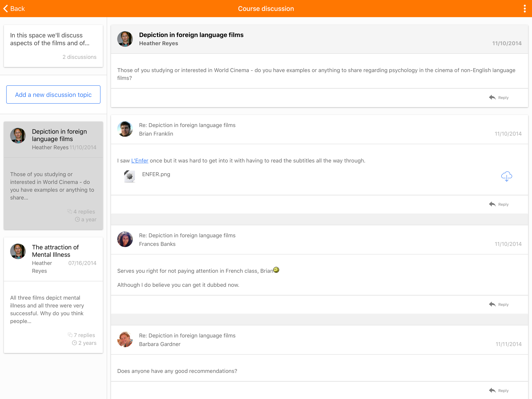The height and width of the screenshot is (399, 532).
Task: Click author name Brian Franklin
Action: [x=156, y=134]
